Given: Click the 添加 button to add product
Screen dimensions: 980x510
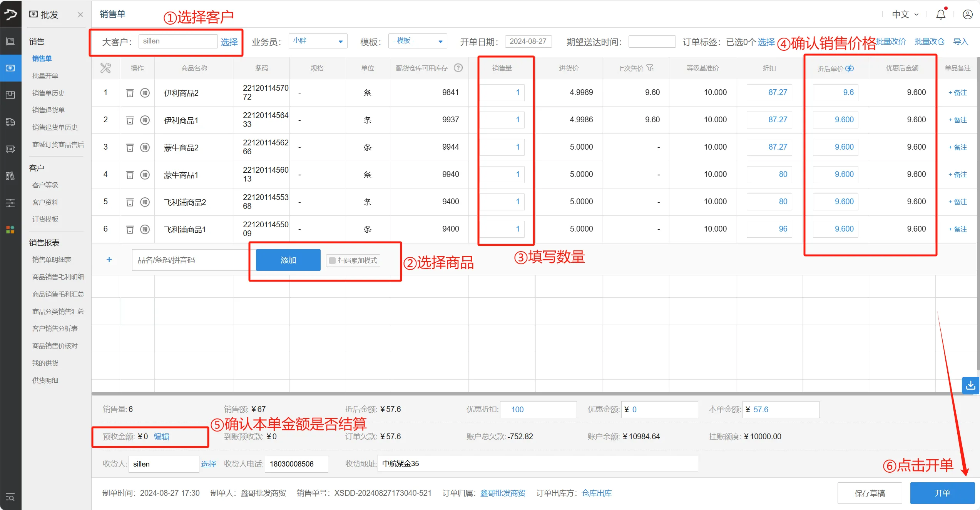Looking at the screenshot, I should pyautogui.click(x=288, y=260).
